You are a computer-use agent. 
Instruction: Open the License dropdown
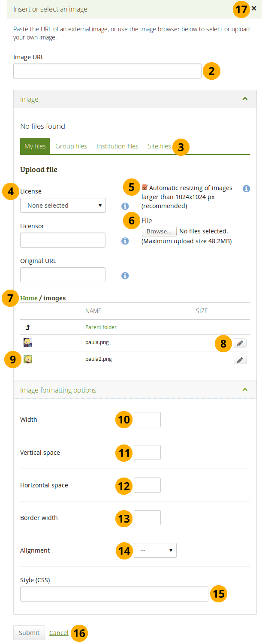tap(63, 206)
